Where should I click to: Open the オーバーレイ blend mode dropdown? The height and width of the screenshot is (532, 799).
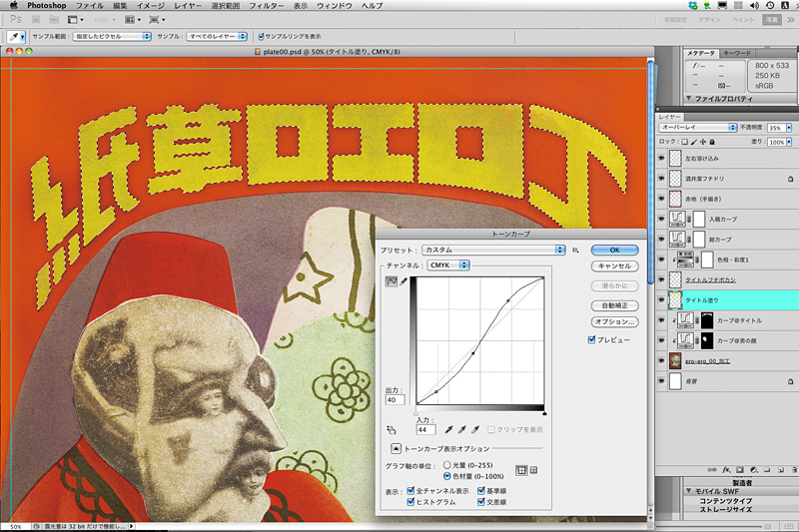pyautogui.click(x=697, y=128)
